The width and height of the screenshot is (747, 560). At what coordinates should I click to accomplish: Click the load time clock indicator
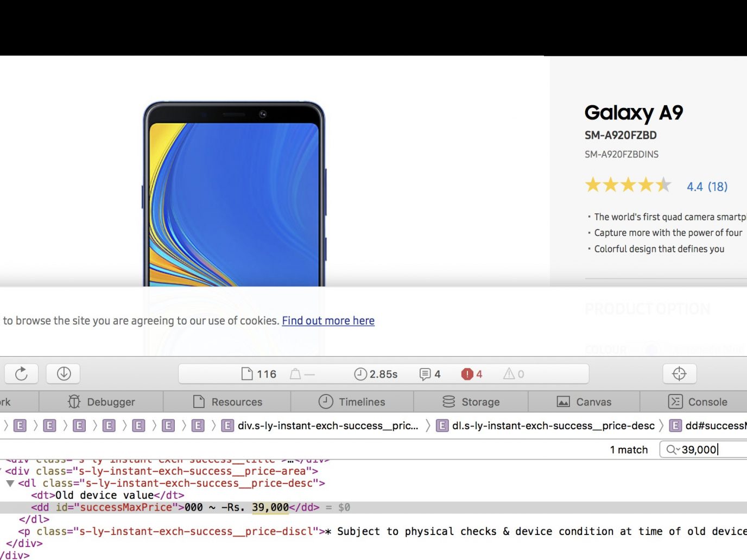click(376, 374)
